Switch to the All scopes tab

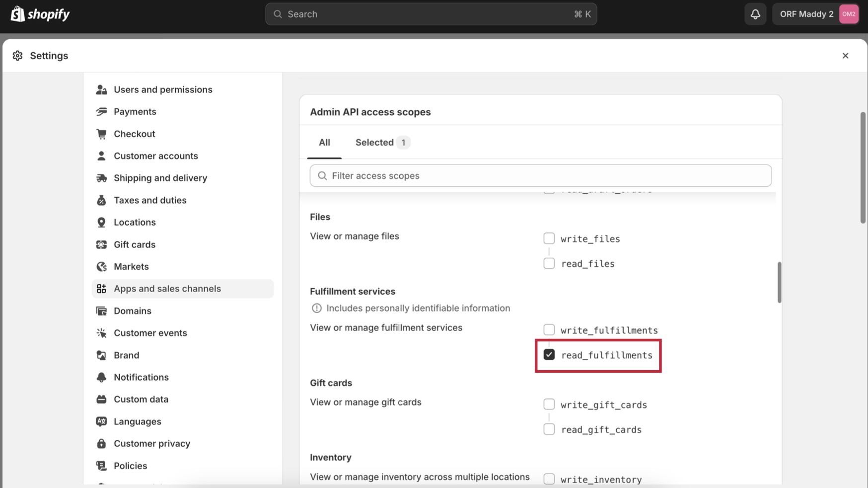click(324, 143)
